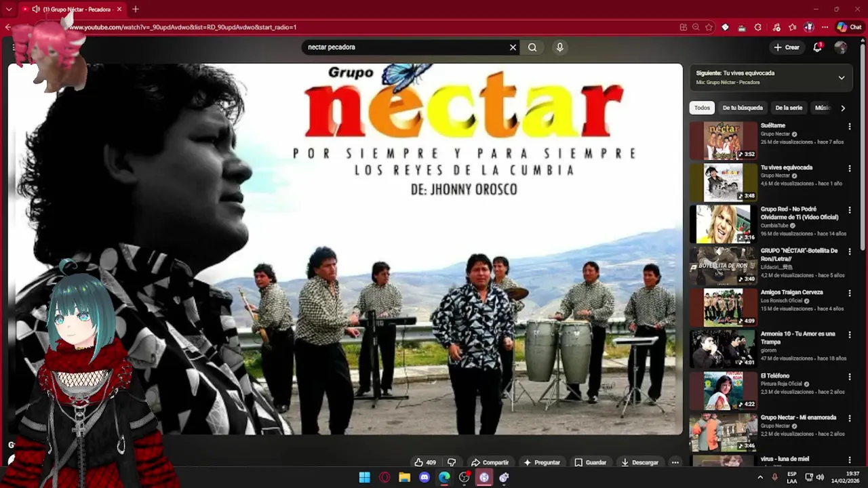The height and width of the screenshot is (488, 868).
Task: Open the tab list dropdown
Action: point(9,9)
